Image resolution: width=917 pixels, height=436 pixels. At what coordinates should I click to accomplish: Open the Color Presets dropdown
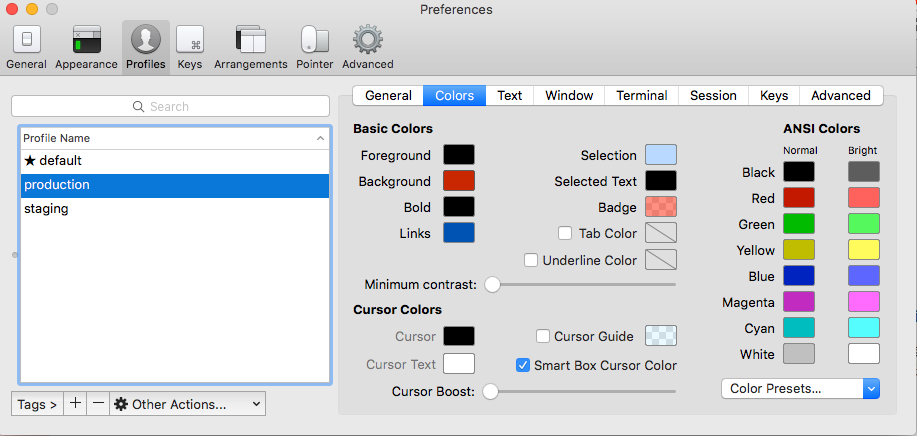[x=801, y=389]
